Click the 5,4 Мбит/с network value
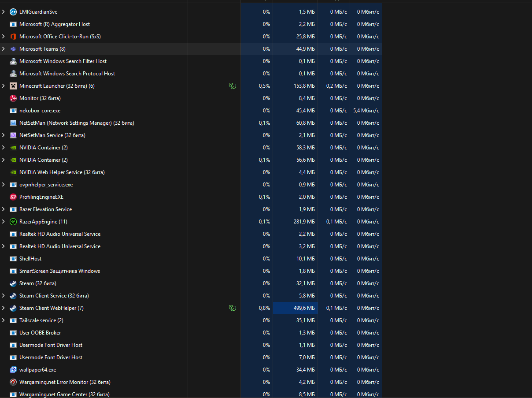Viewport: 532px width, 398px height. 366,111
